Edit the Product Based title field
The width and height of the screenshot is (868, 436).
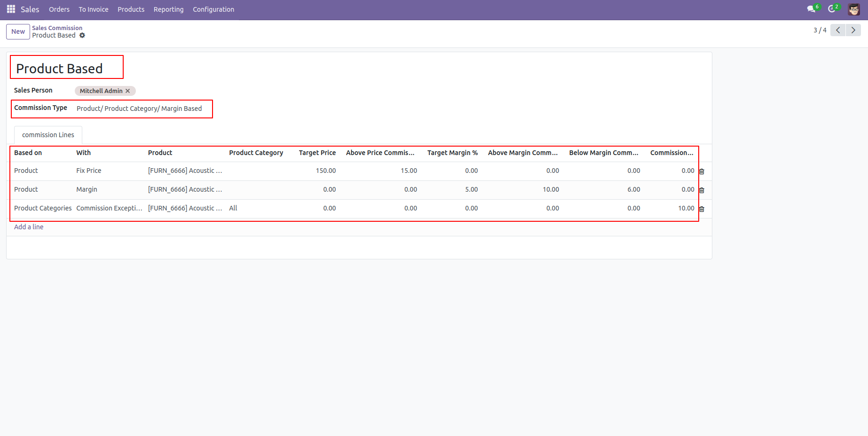(x=59, y=68)
